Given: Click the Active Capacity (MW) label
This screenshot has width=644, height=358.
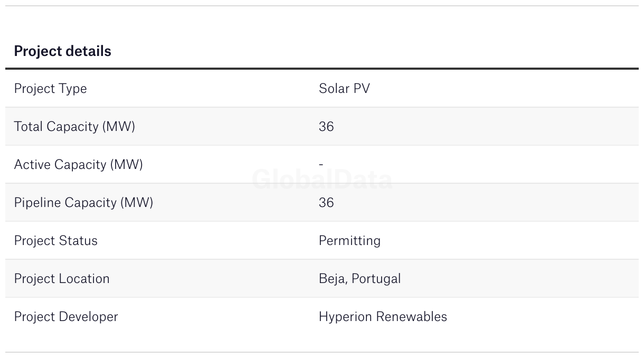Looking at the screenshot, I should point(78,165).
